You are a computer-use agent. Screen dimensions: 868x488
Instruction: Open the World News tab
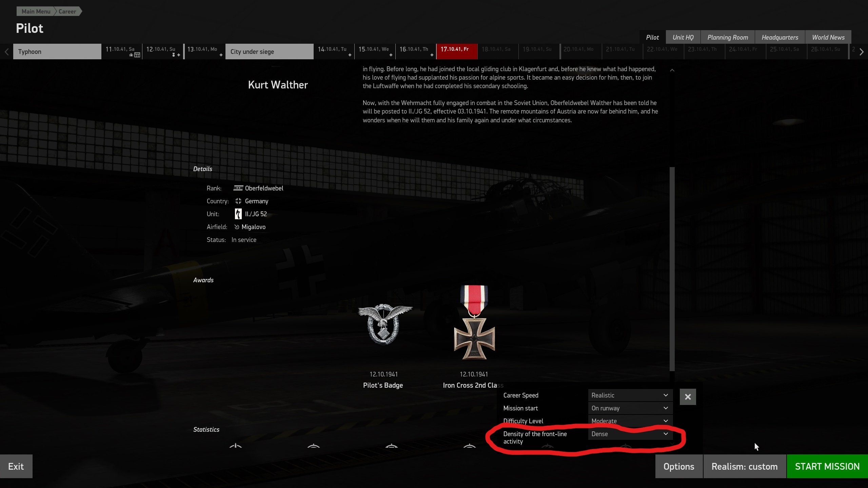click(828, 37)
